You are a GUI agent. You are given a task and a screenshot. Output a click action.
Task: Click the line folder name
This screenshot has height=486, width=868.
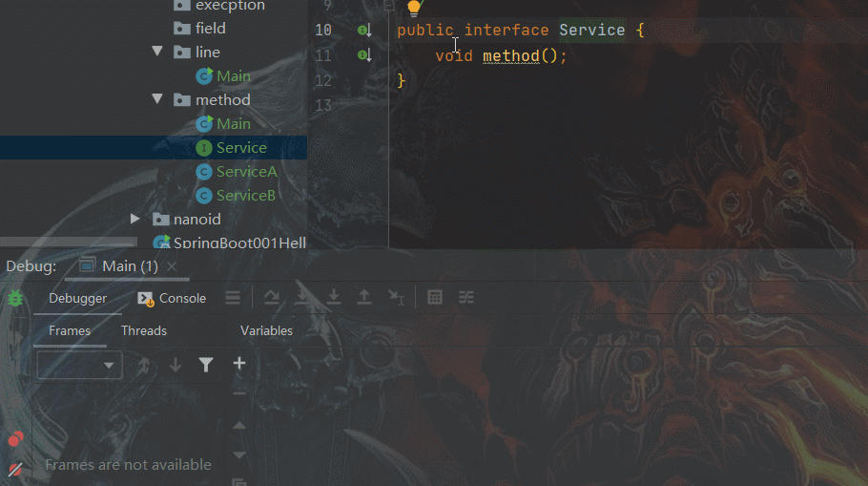click(208, 53)
